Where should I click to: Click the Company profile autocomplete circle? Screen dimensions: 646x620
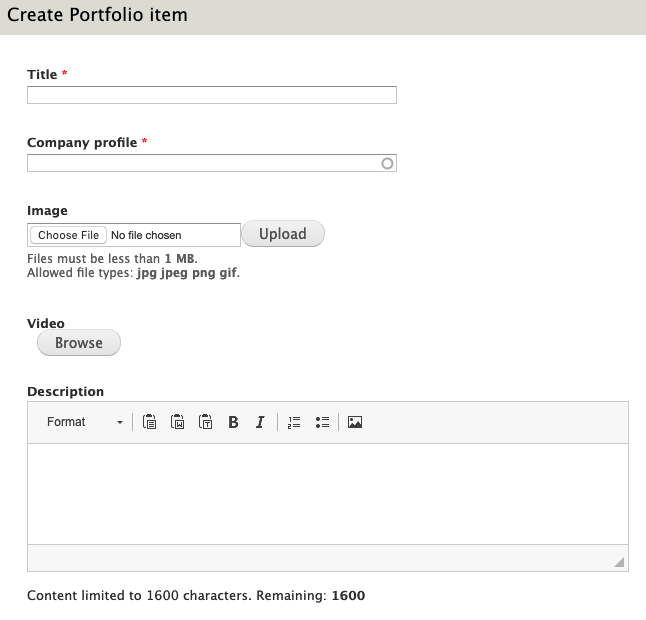[387, 164]
